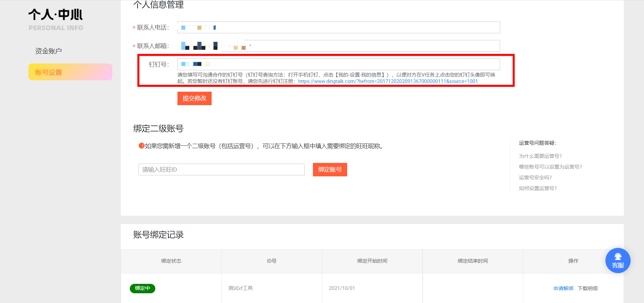Click the 钉钉号 input field
The image size is (644, 303).
click(x=338, y=64)
